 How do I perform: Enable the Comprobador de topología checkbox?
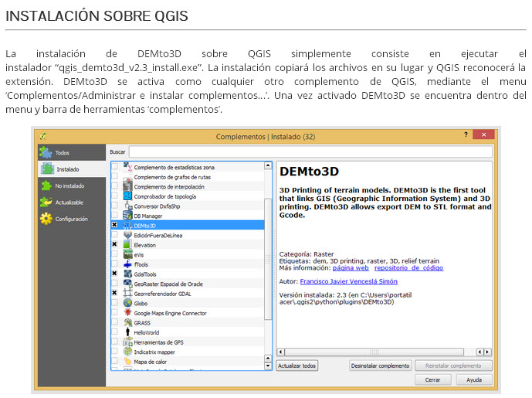115,196
